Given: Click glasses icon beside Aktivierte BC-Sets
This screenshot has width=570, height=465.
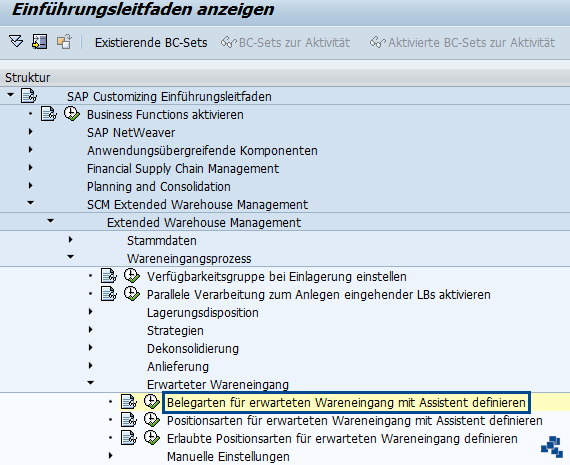Looking at the screenshot, I should (x=378, y=43).
